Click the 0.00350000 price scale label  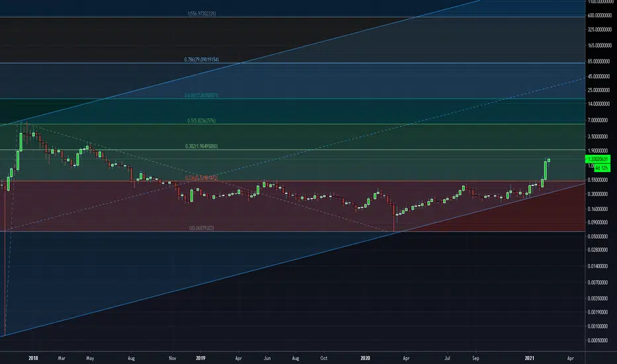click(598, 298)
